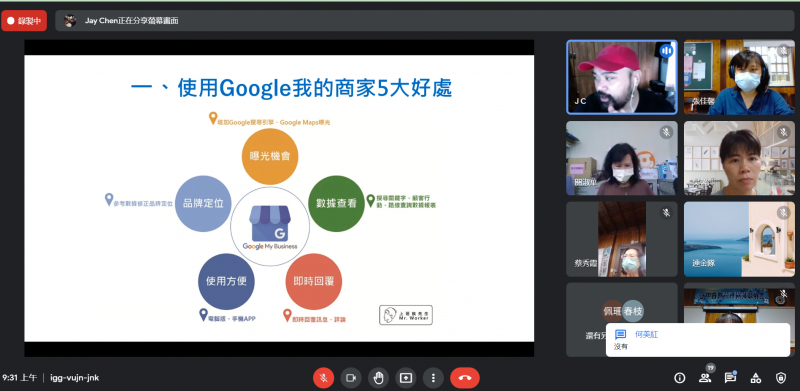This screenshot has width=800, height=391.
Task: Click 春枝 avatar circle
Action: pos(633,311)
